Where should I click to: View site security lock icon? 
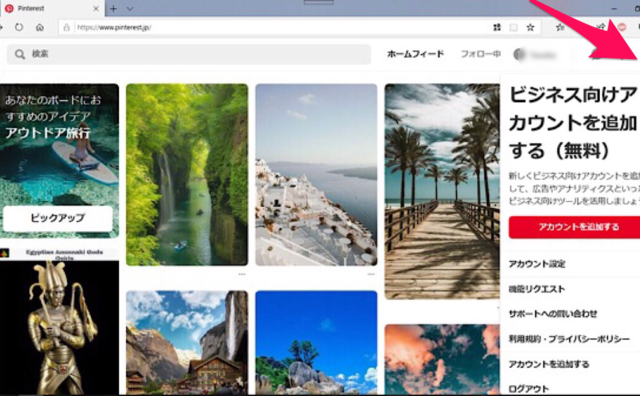67,27
